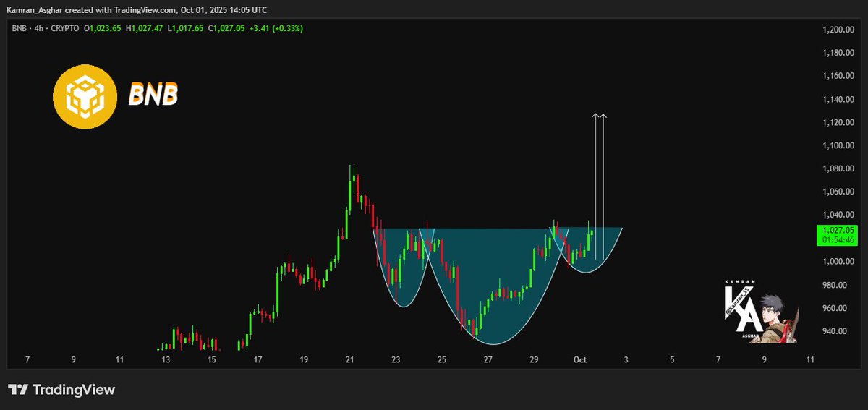Click the CRYPTO label in chart header

pyautogui.click(x=65, y=28)
